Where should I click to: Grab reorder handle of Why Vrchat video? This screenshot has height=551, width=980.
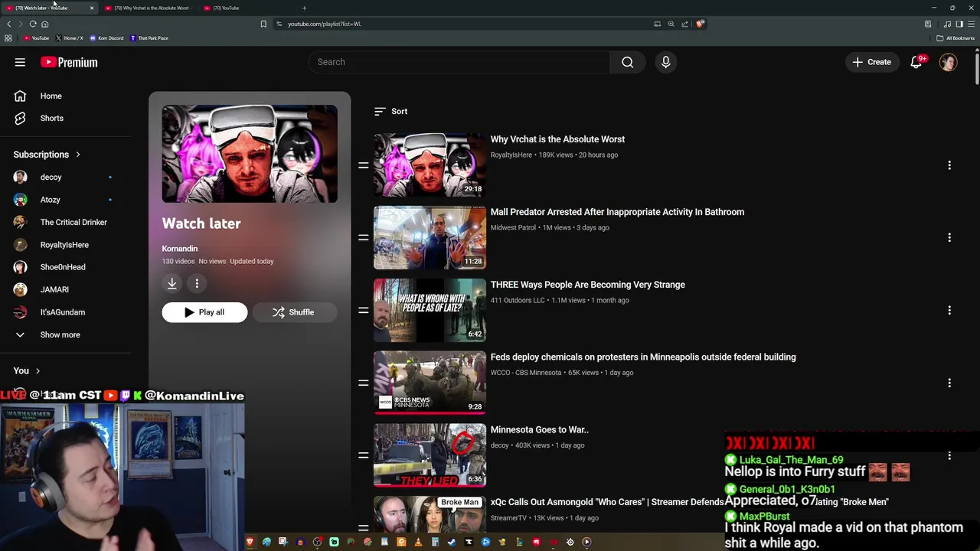coord(363,165)
